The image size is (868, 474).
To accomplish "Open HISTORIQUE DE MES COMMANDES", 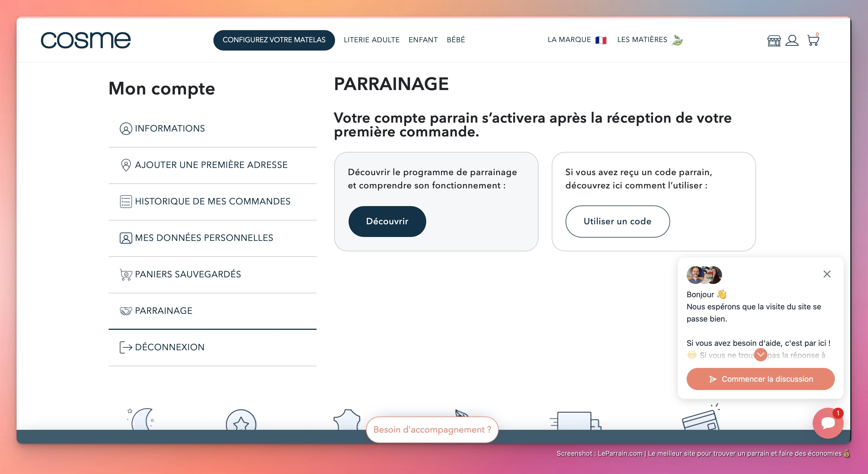I will coord(213,201).
